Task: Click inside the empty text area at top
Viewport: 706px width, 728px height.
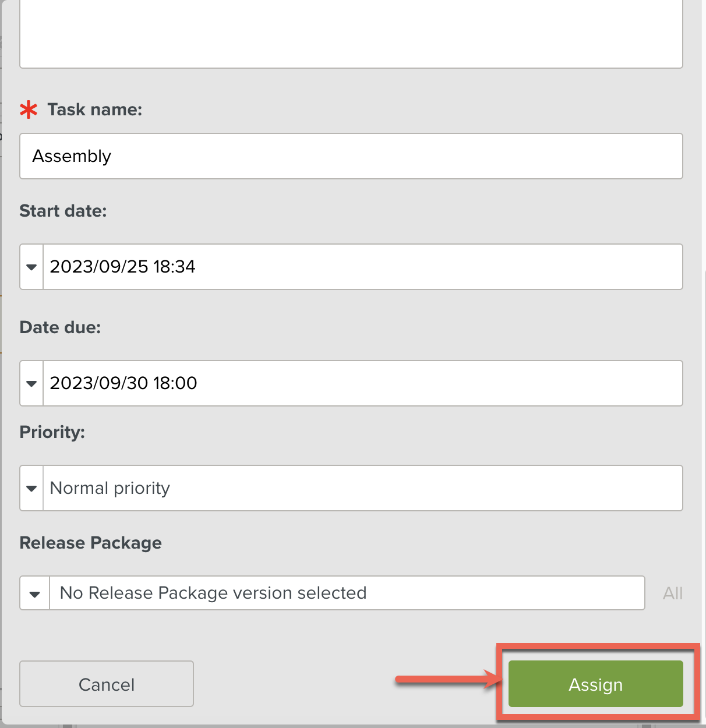Action: point(351,35)
